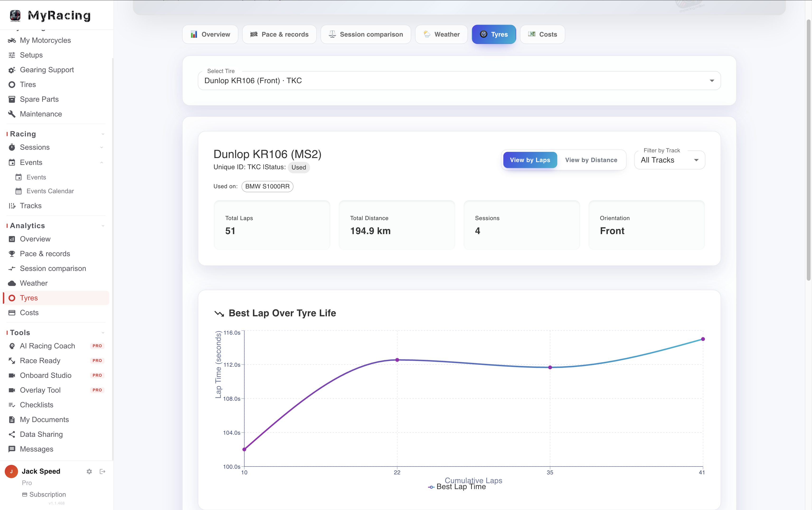Click the Session comparison arrows icon in sidebar
Image resolution: width=812 pixels, height=510 pixels.
[12, 269]
